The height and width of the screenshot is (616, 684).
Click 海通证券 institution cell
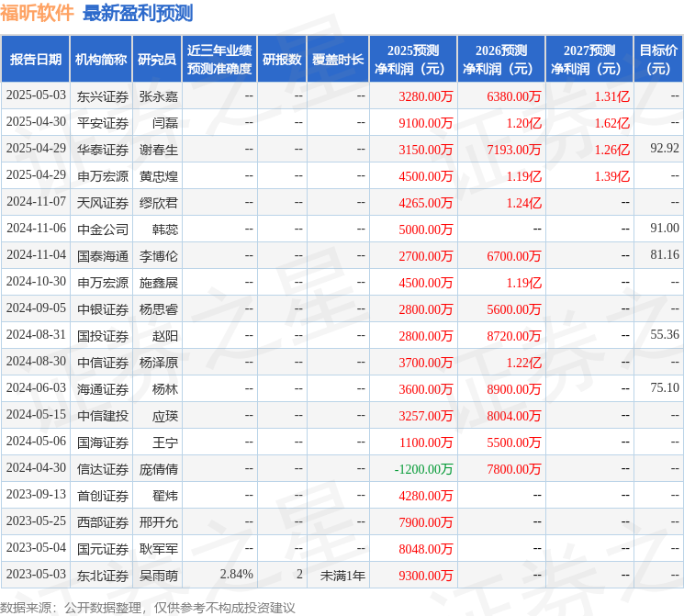point(103,389)
